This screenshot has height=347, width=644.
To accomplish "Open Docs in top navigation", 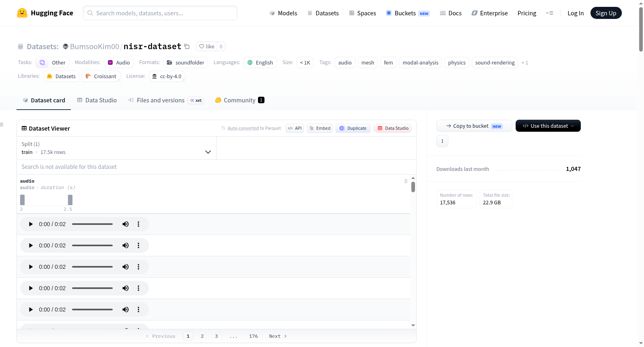I will 451,13.
